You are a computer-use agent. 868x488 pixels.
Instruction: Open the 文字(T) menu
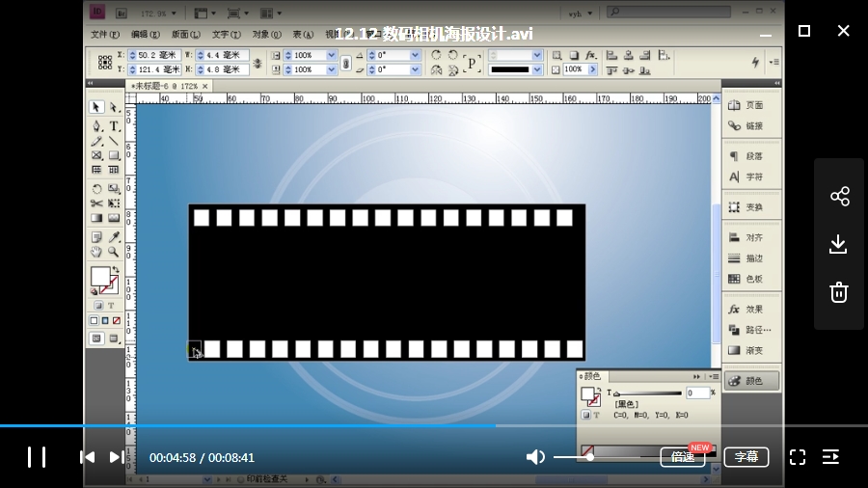tap(227, 35)
